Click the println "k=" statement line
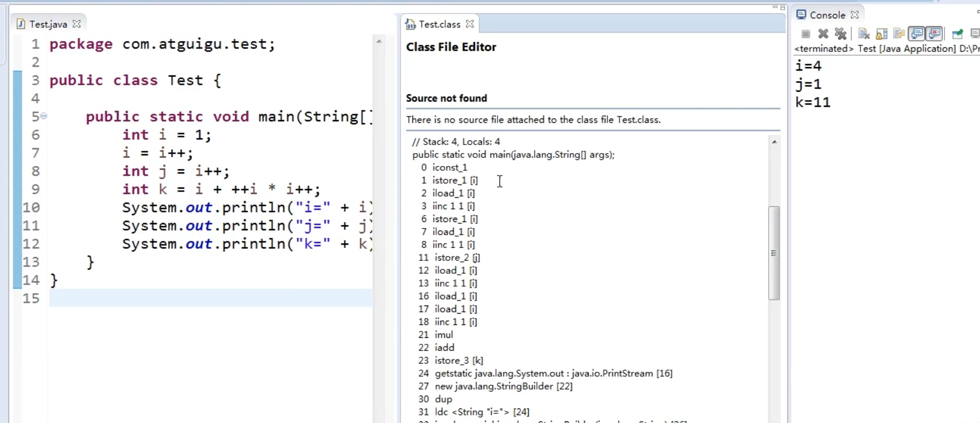Image resolution: width=980 pixels, height=423 pixels. 247,244
